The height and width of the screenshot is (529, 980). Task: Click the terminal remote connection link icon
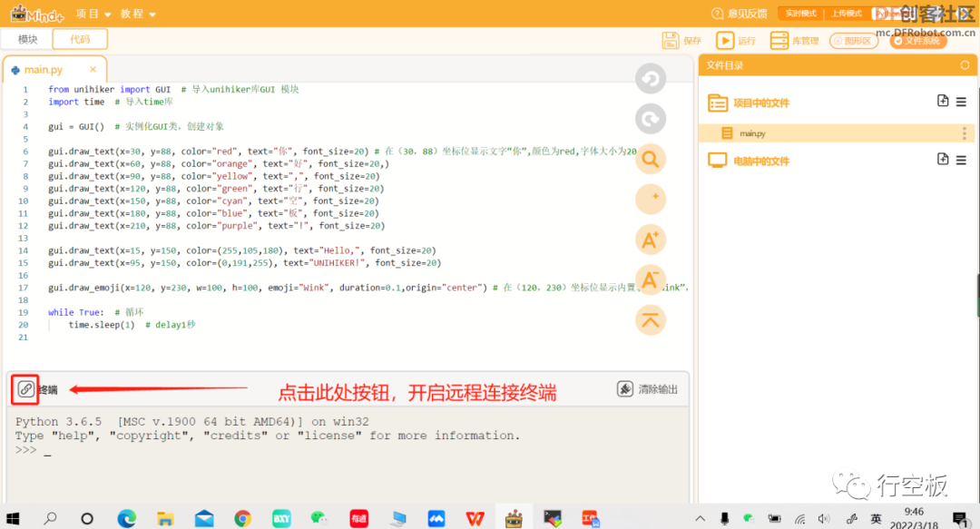pyautogui.click(x=25, y=389)
